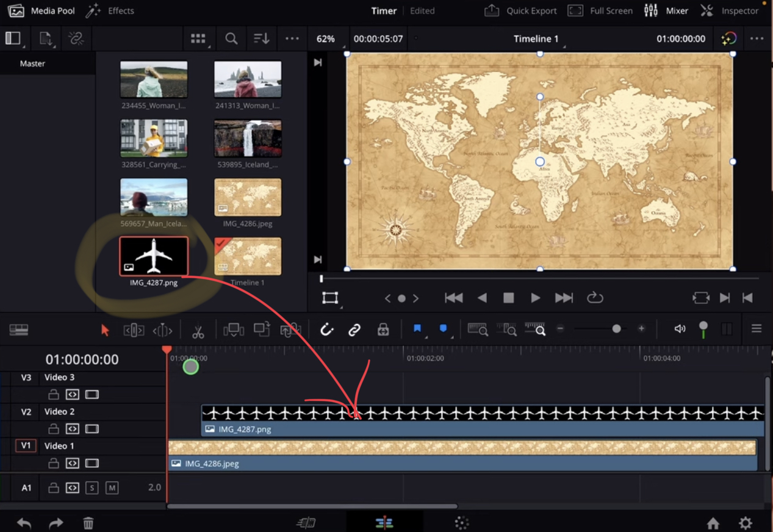Click the link clips chain icon
Image resolution: width=773 pixels, height=532 pixels.
pos(354,329)
